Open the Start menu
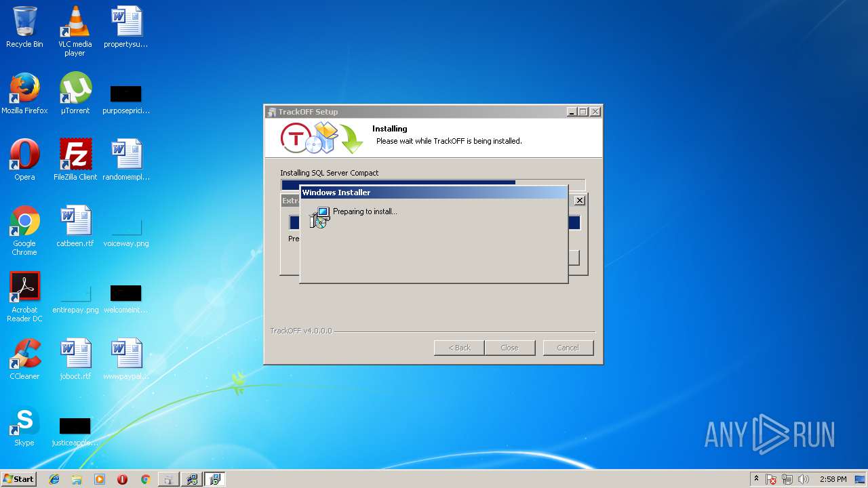This screenshot has height=488, width=868. pos(18,479)
